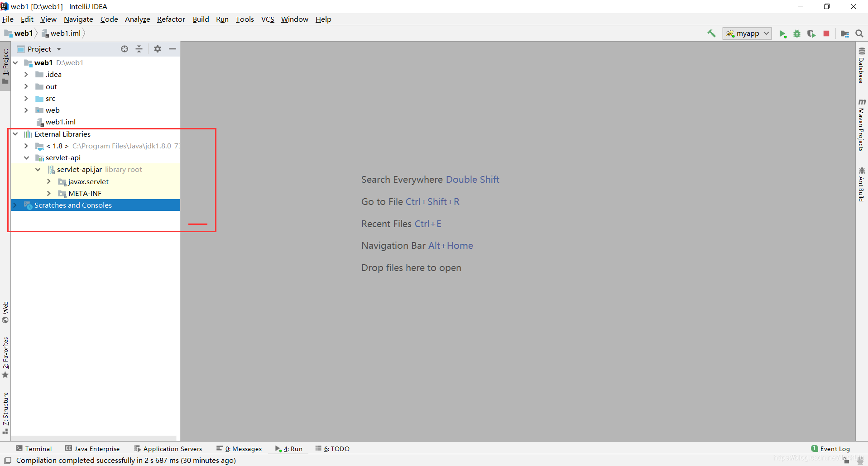868x466 pixels.
Task: Start debugging with the bug icon
Action: click(797, 34)
